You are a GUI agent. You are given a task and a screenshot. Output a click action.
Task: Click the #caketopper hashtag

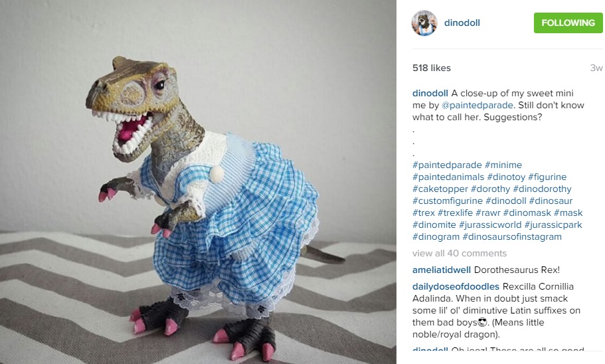(x=440, y=189)
